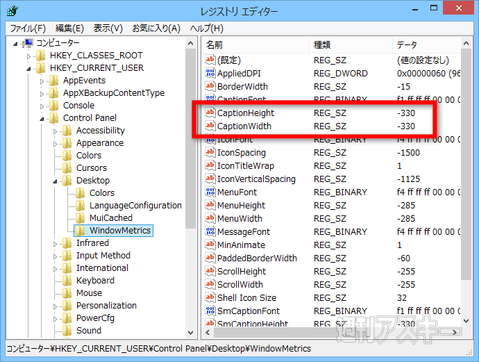Select the MuiCached folder icon

click(x=80, y=218)
